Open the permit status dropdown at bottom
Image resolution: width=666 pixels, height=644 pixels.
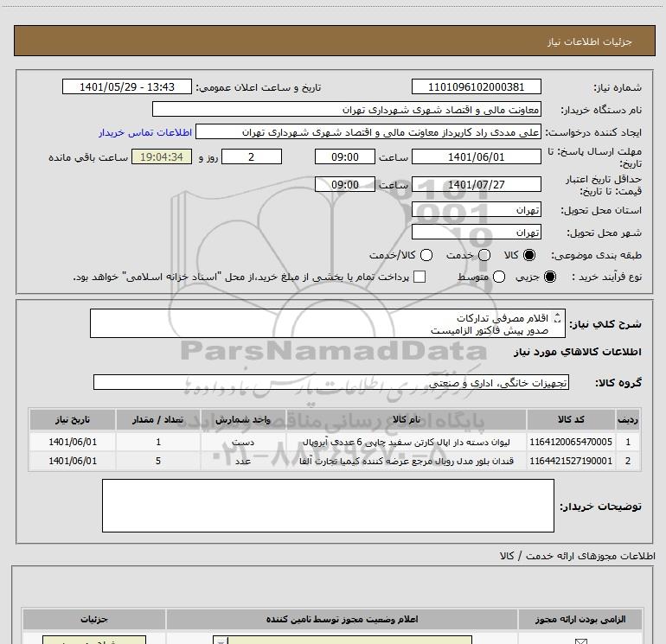(x=343, y=640)
